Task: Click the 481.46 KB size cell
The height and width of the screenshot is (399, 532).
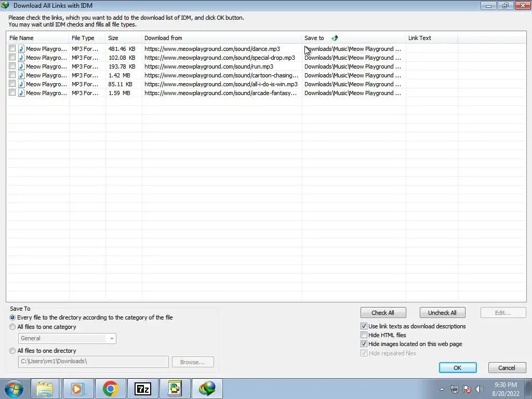Action: (x=122, y=49)
